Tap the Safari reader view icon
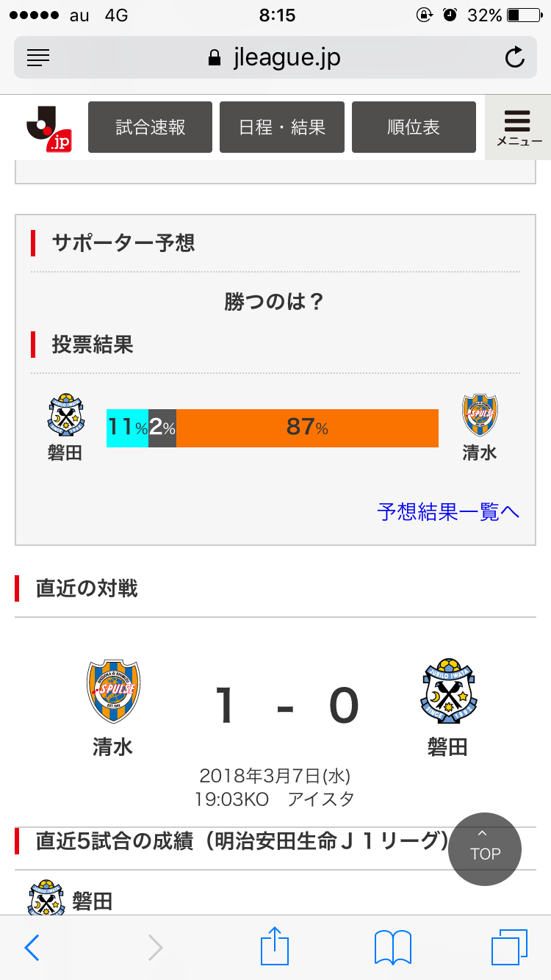The height and width of the screenshot is (980, 551). [37, 57]
